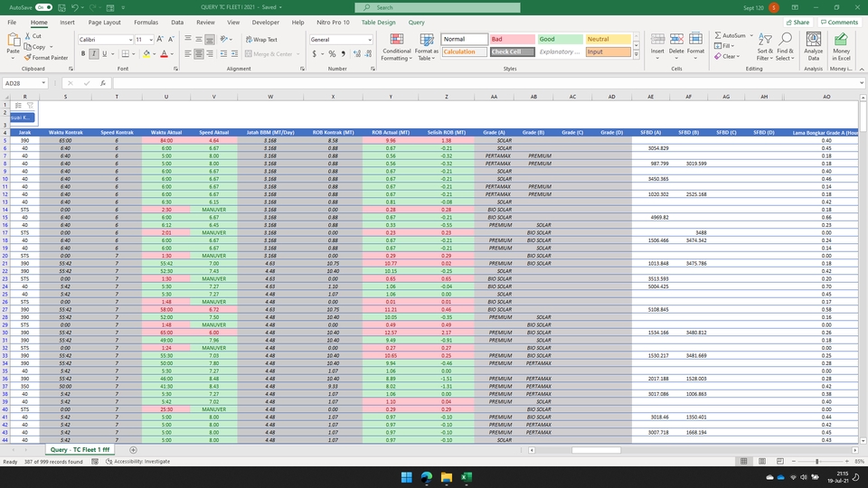Open Excel from the Windows taskbar
The width and height of the screenshot is (868, 488).
pos(467,477)
